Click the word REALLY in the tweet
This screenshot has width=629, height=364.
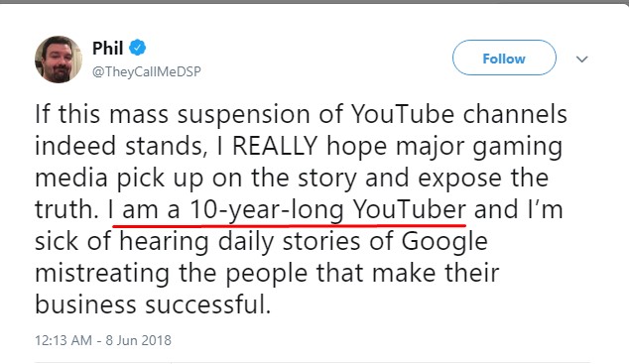point(275,145)
